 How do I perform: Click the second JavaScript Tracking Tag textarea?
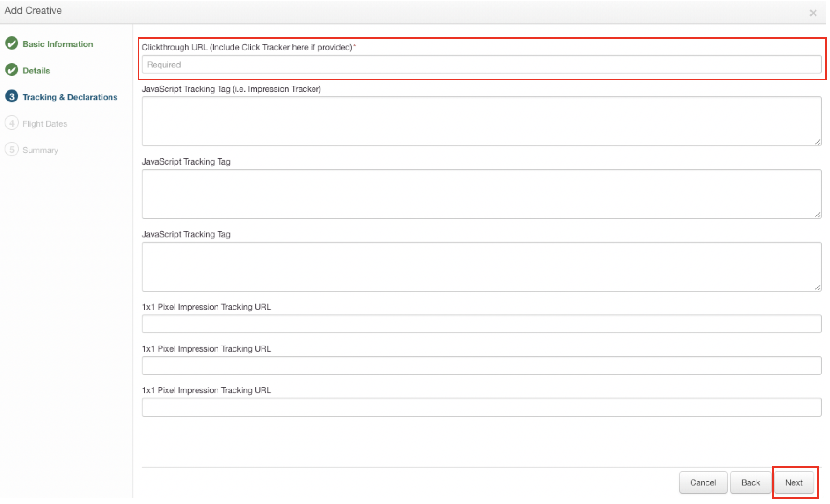point(481,194)
